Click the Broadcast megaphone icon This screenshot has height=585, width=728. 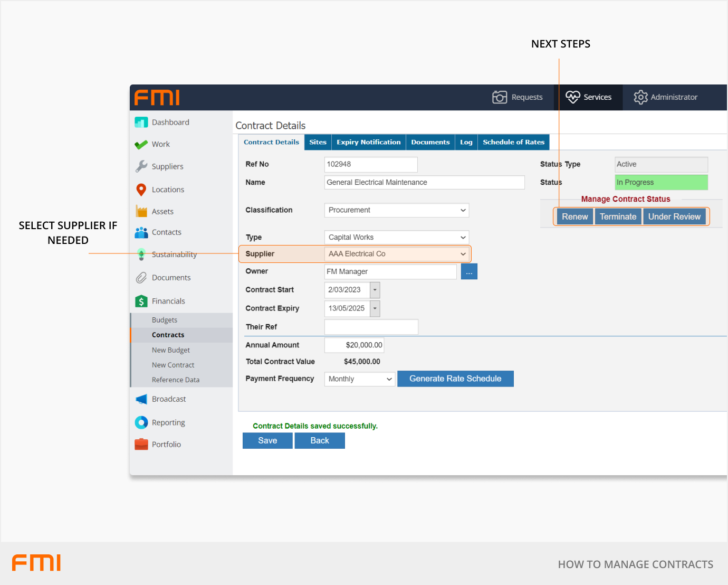[141, 399]
